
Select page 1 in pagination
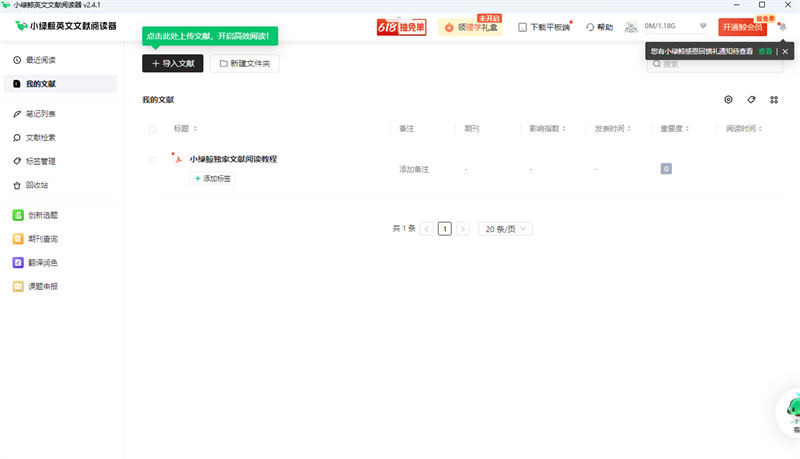tap(445, 229)
